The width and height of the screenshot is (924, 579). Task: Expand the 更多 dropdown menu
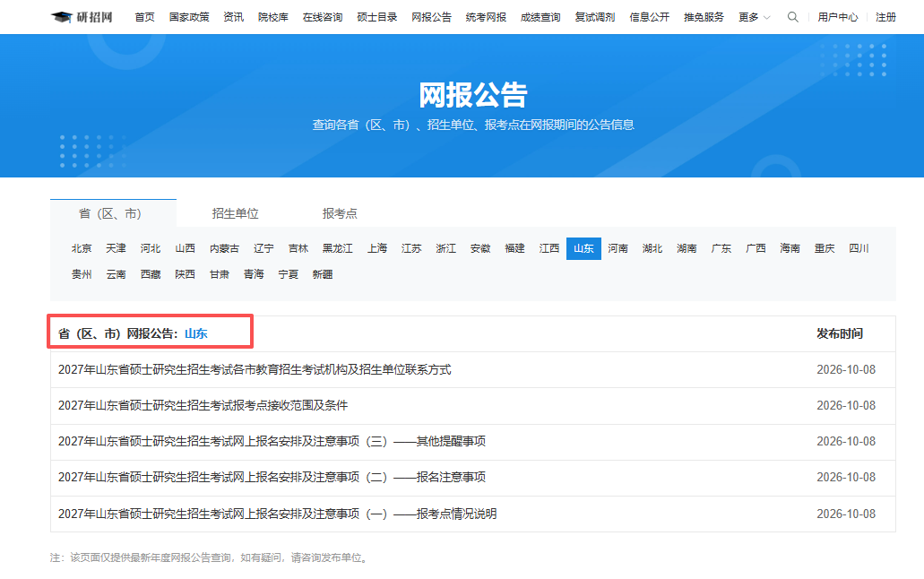754,17
